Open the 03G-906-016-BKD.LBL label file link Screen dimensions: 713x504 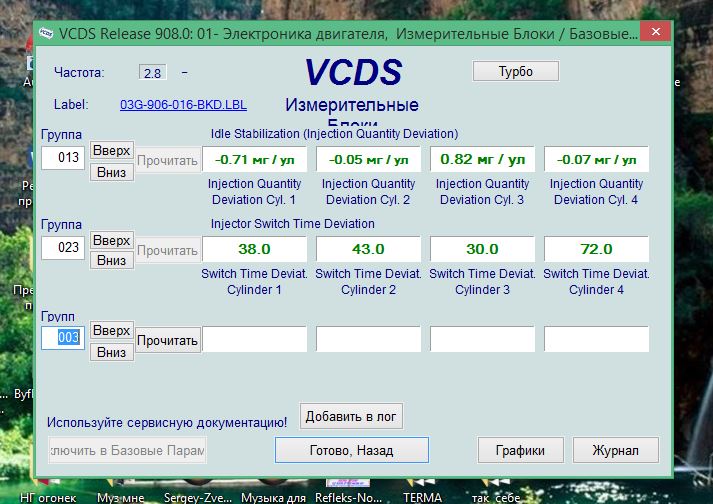[x=183, y=104]
